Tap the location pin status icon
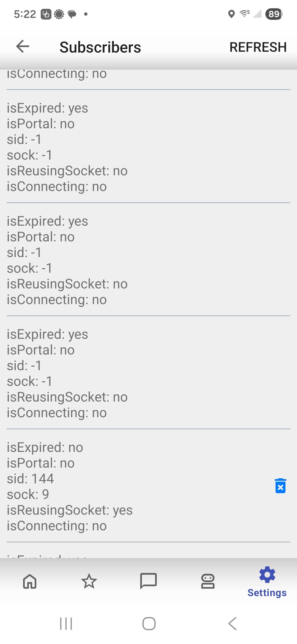This screenshot has width=297, height=644. (x=232, y=14)
